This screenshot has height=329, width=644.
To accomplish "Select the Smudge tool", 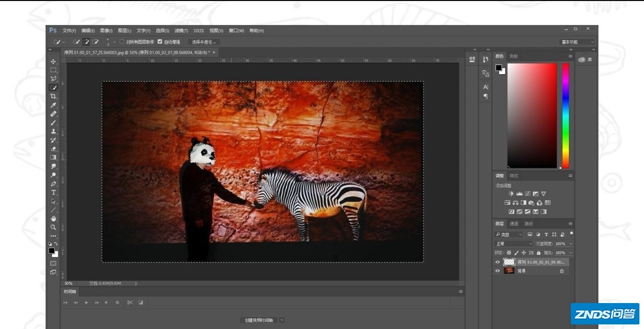I will click(x=53, y=166).
